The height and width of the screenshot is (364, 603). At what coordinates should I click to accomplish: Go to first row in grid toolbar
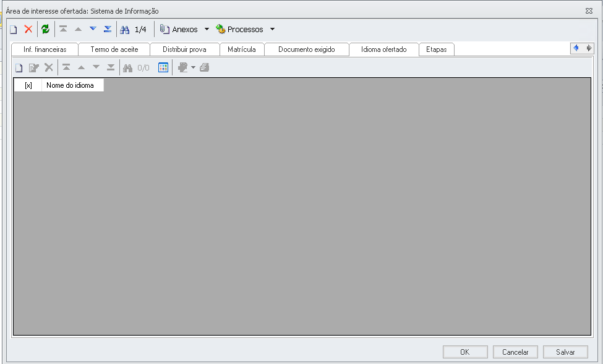[66, 67]
